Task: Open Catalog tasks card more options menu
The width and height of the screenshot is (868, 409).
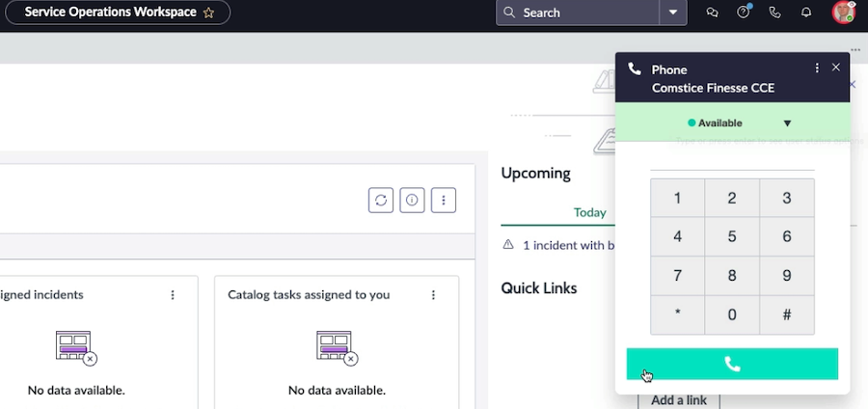Action: (433, 295)
